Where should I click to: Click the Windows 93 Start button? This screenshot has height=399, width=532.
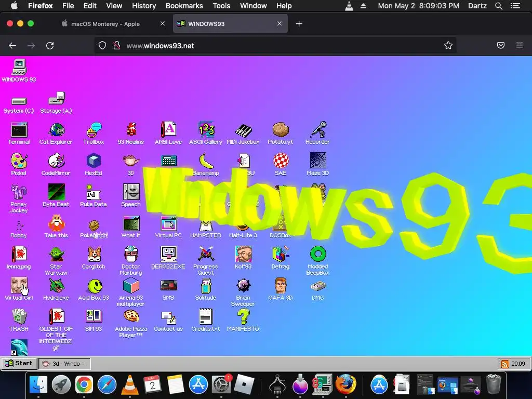pyautogui.click(x=19, y=363)
